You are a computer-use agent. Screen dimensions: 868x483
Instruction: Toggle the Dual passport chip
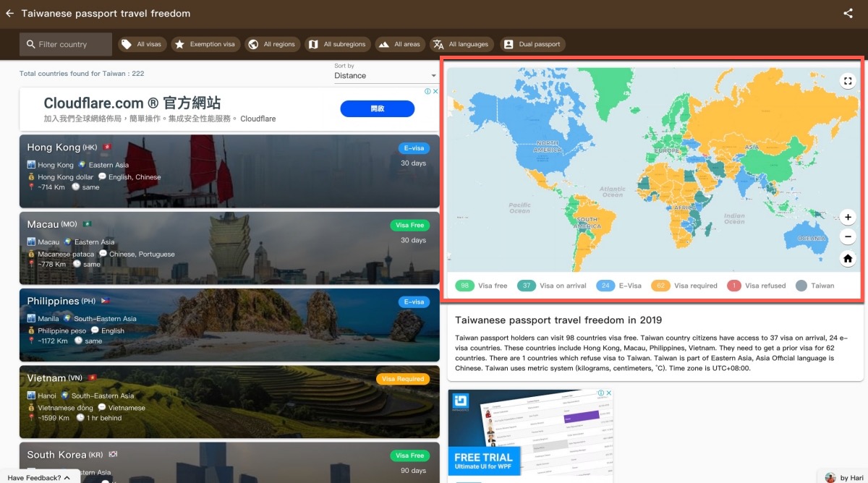pos(532,44)
